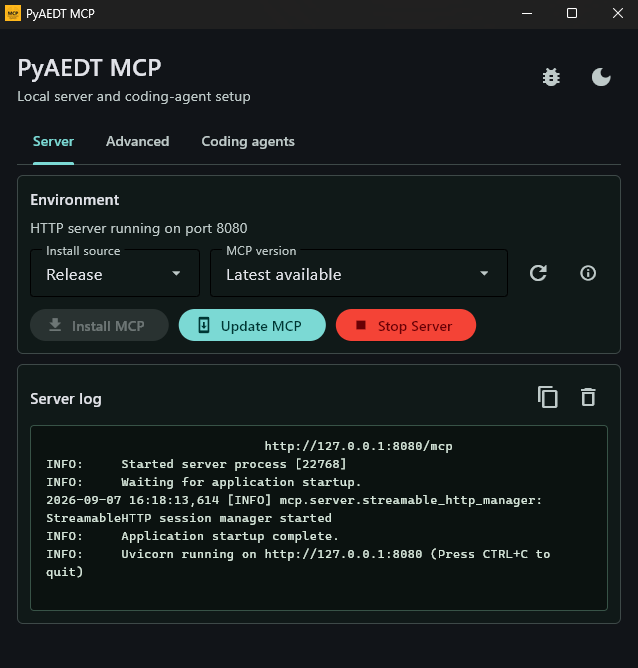Copy the server log to clipboard

pyautogui.click(x=548, y=397)
